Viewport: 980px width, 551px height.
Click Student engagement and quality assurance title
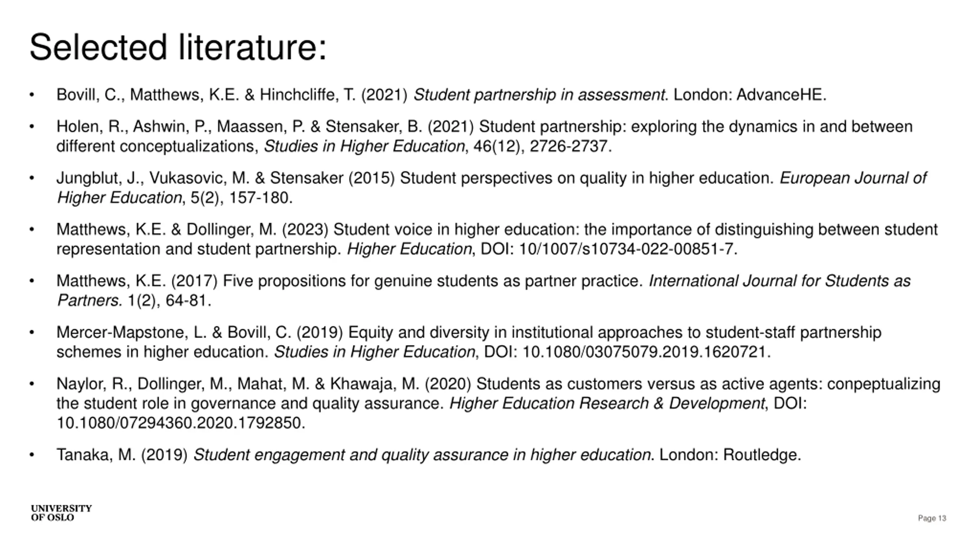point(422,455)
